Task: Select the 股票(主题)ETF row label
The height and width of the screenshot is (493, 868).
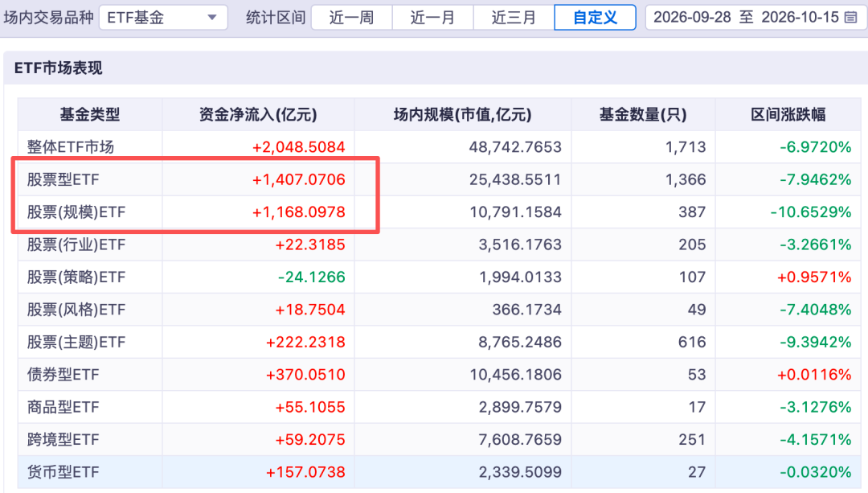Action: click(x=76, y=343)
